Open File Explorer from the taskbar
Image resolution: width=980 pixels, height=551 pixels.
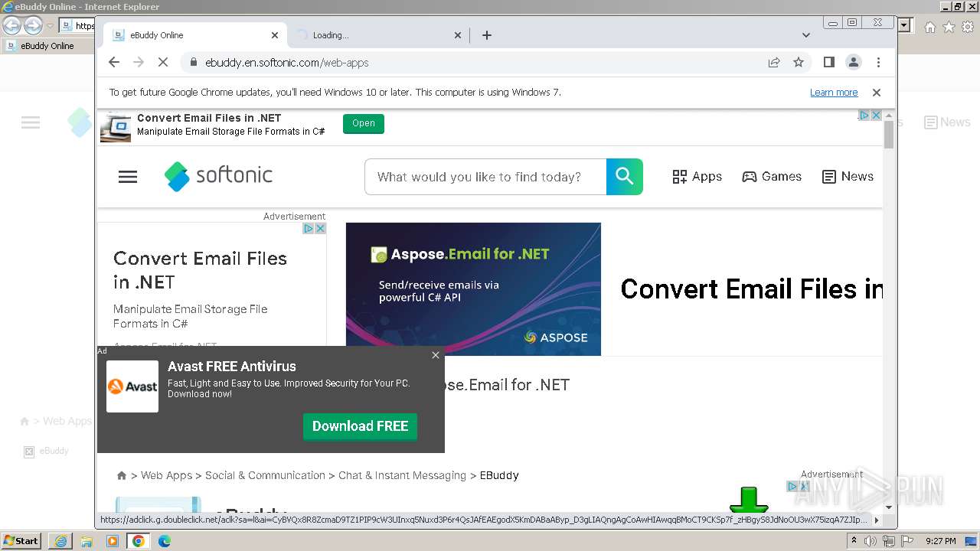coord(87,541)
